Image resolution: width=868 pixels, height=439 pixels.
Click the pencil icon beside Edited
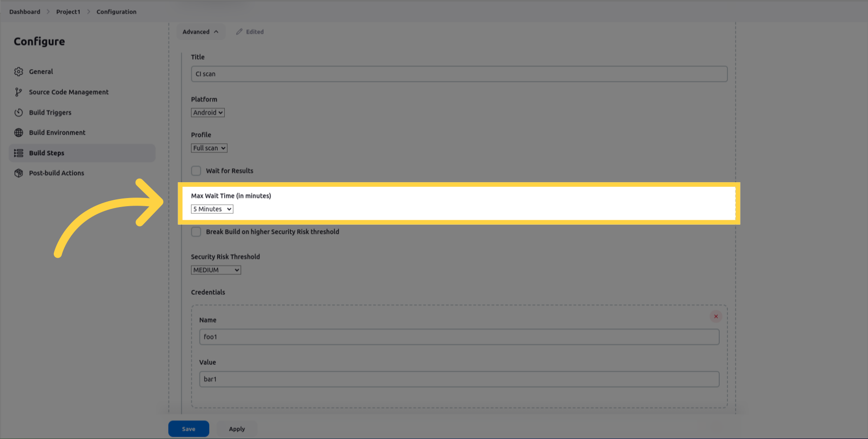(239, 32)
